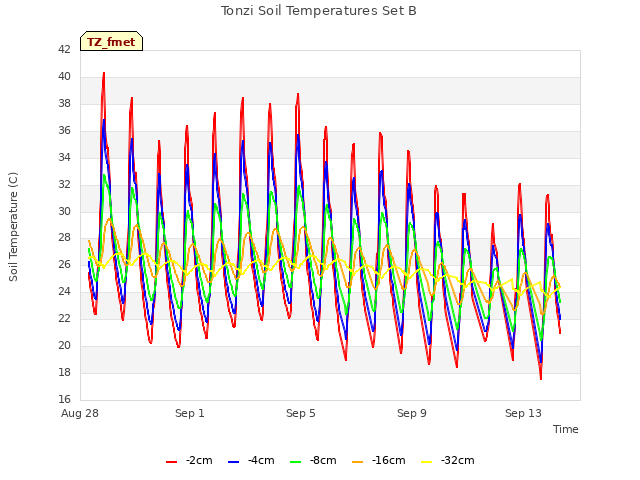
Task: Click the 16 y-axis tick label
Action: tap(64, 399)
